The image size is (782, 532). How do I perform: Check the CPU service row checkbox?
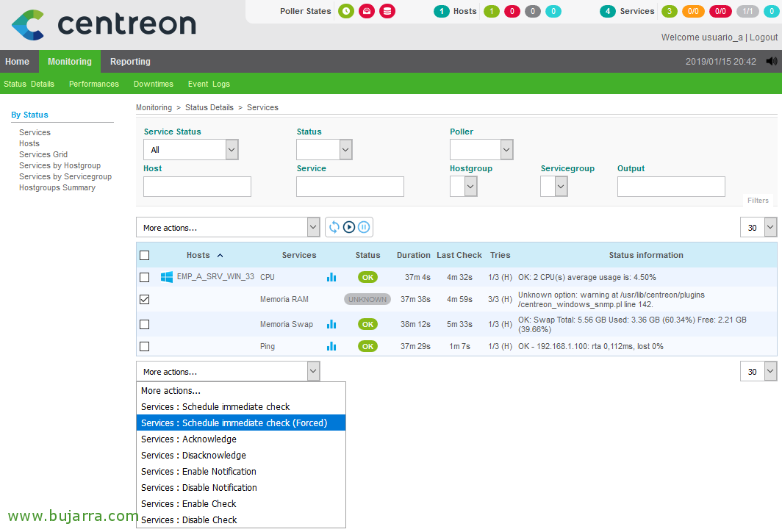pos(145,277)
